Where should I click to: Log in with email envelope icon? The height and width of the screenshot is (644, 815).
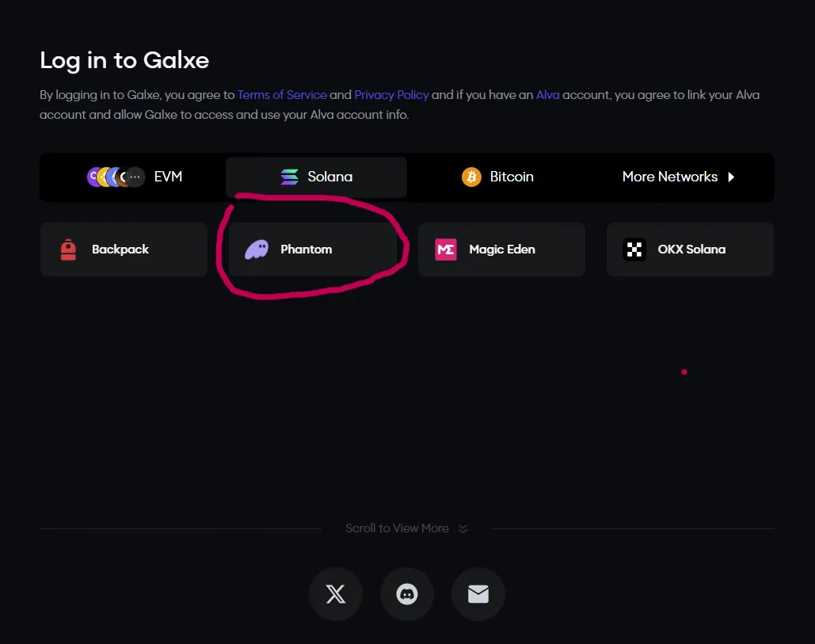pyautogui.click(x=478, y=593)
